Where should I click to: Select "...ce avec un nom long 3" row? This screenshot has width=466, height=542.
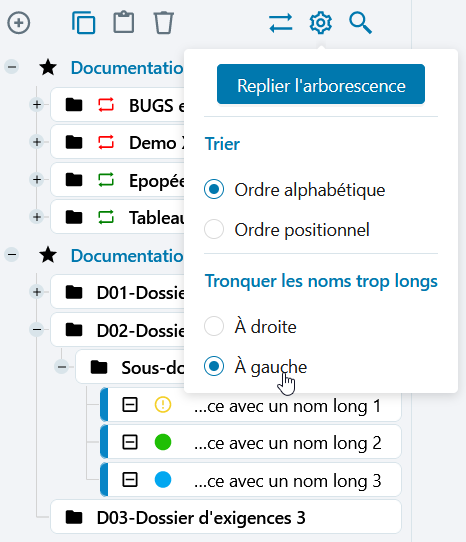click(251, 480)
